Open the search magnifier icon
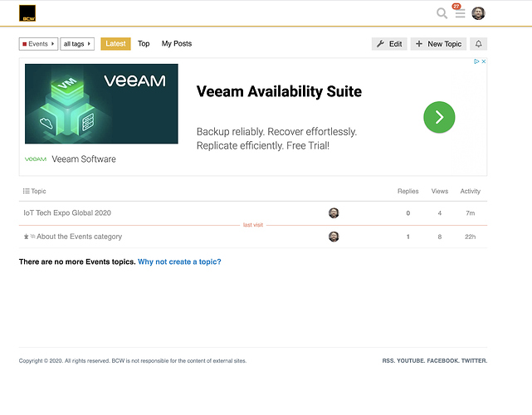This screenshot has height=415, width=532. pyautogui.click(x=442, y=13)
